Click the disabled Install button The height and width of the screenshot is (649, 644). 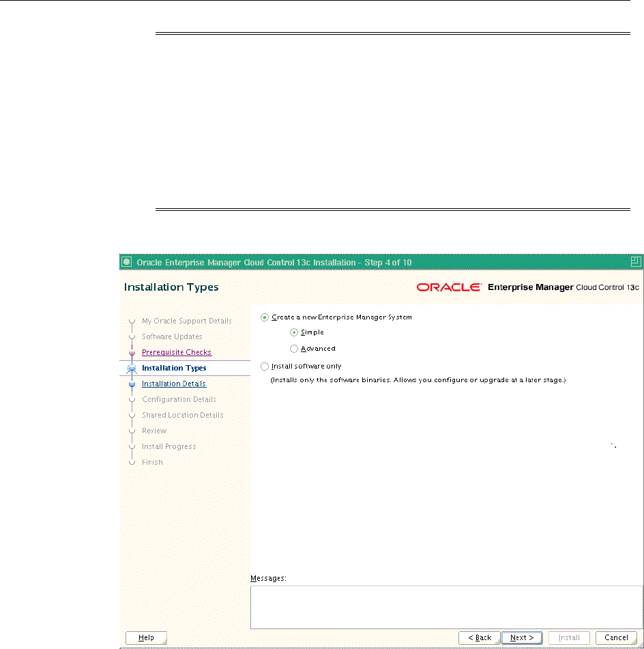(569, 638)
